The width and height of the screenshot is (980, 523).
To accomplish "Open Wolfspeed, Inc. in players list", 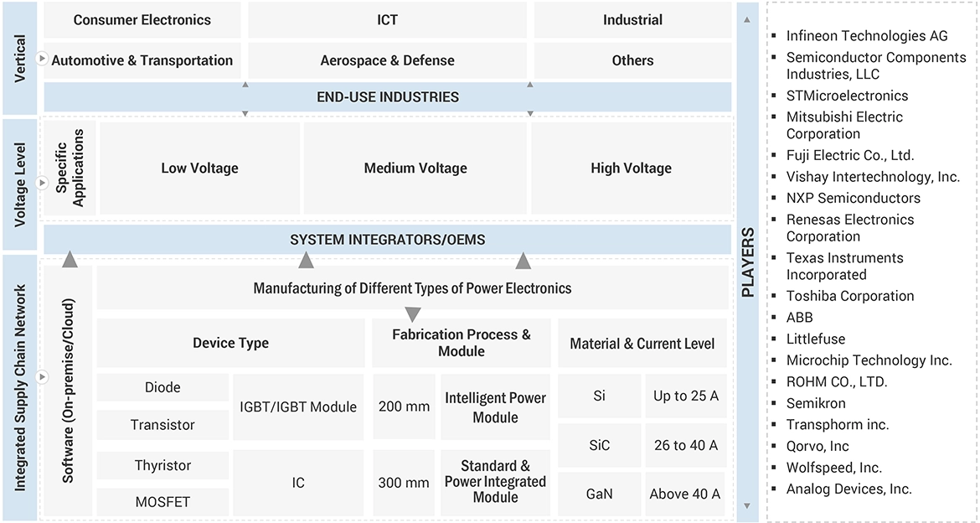I will (x=833, y=468).
